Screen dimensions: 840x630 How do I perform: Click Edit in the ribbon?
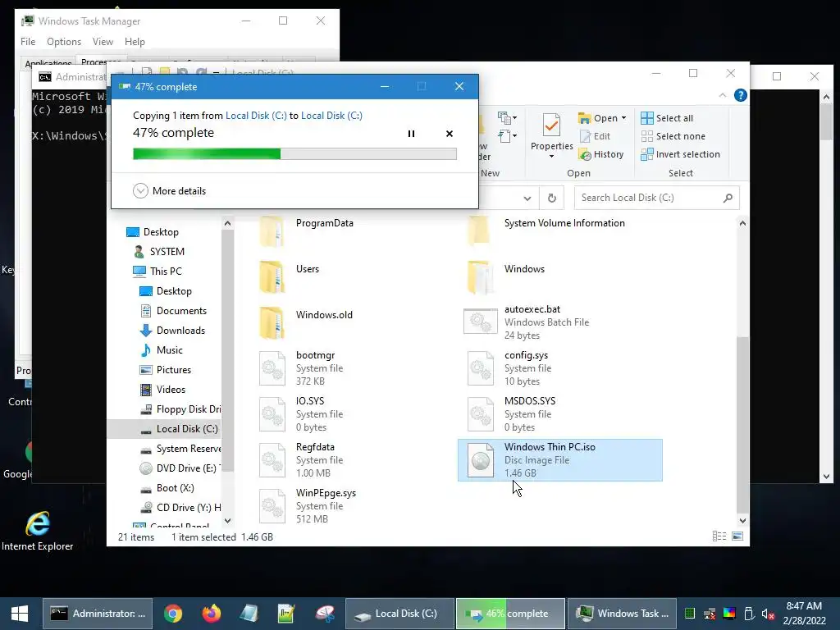point(596,136)
